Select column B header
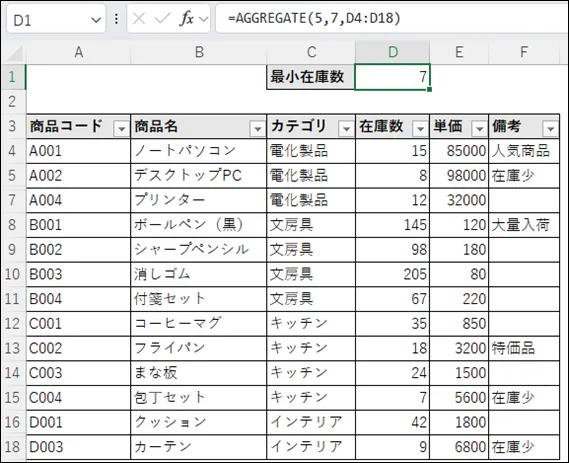 click(x=199, y=53)
